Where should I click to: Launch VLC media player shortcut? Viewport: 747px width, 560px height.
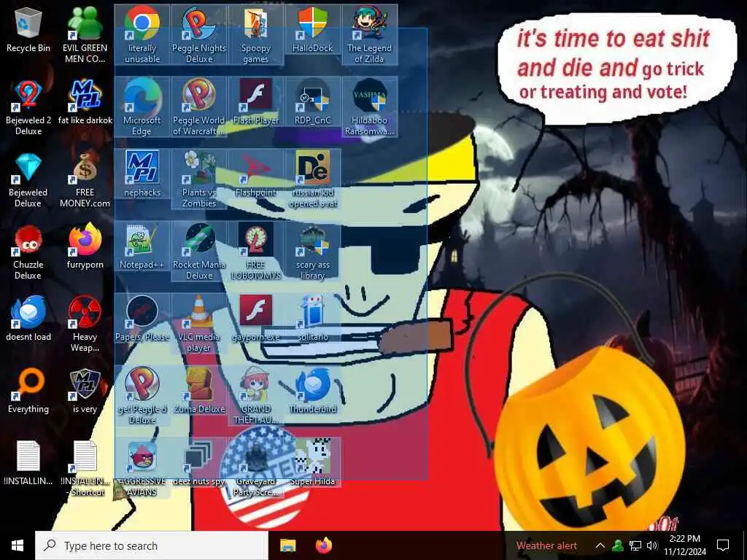199,324
